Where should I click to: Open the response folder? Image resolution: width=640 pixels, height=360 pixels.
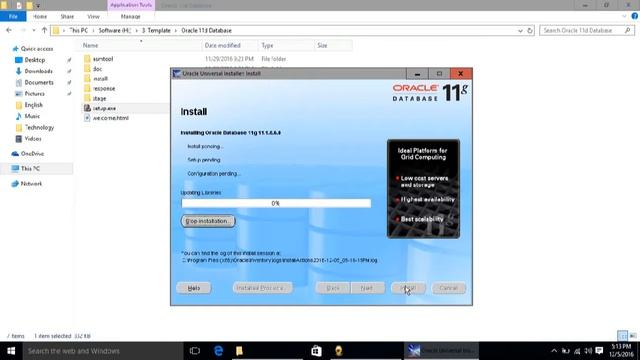point(104,89)
